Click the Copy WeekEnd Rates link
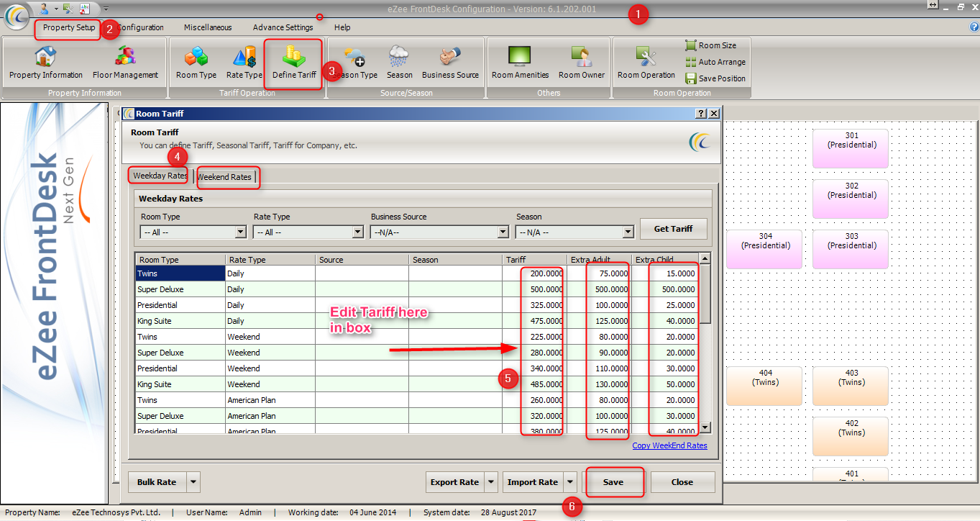 [x=669, y=445]
